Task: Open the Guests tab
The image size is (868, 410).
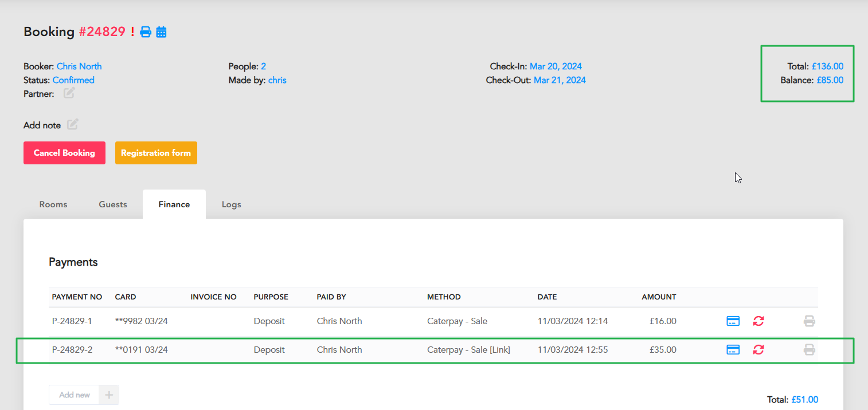Action: pos(113,204)
